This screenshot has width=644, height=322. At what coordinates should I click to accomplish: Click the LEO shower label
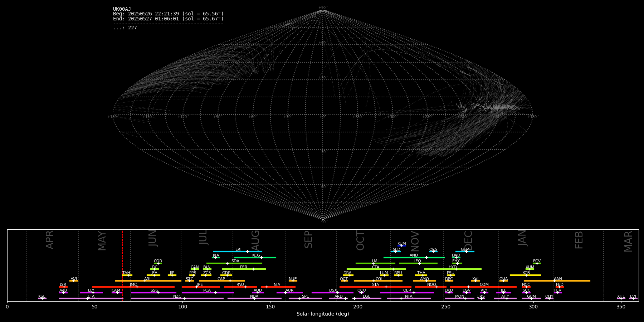point(418,261)
